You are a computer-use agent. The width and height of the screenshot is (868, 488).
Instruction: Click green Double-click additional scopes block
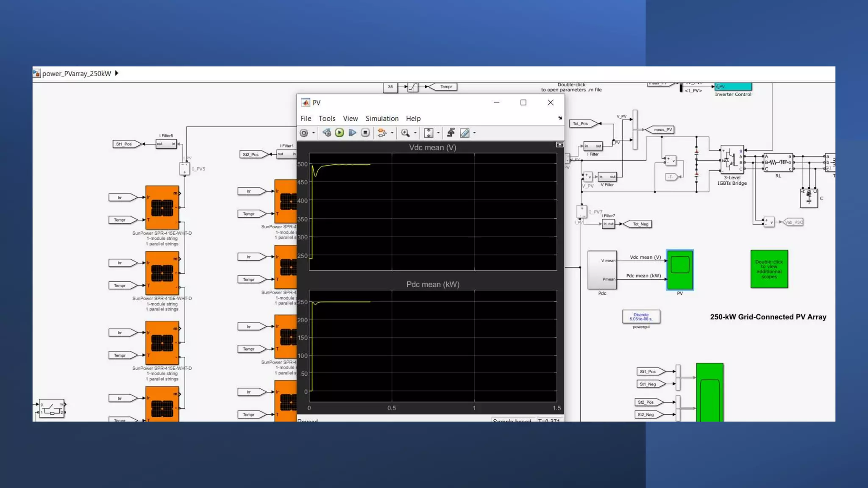(x=769, y=269)
